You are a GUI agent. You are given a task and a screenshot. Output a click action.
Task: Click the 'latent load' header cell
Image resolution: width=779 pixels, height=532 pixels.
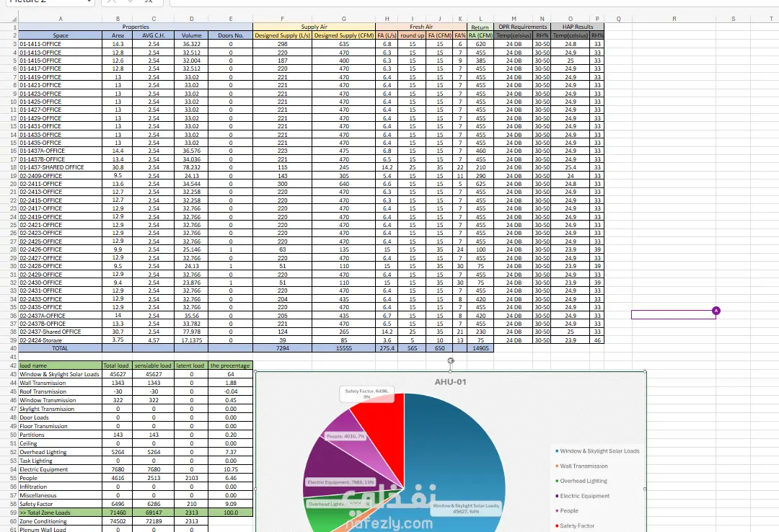[x=191, y=365]
